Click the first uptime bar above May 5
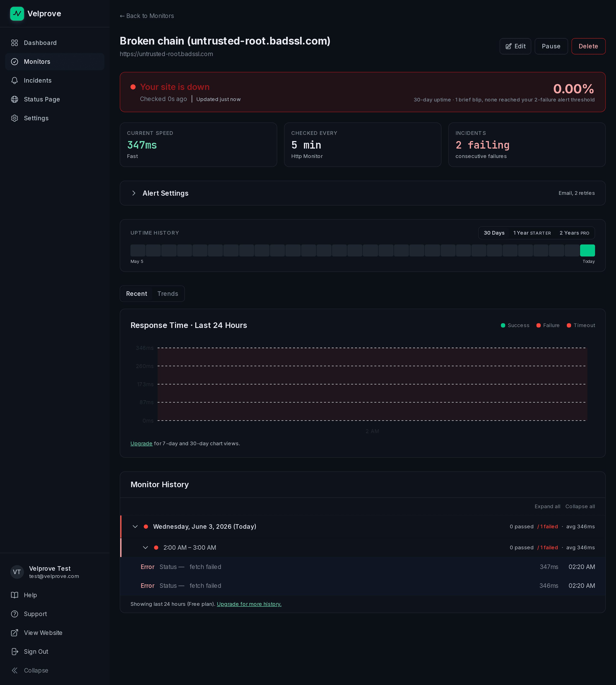 pyautogui.click(x=138, y=250)
